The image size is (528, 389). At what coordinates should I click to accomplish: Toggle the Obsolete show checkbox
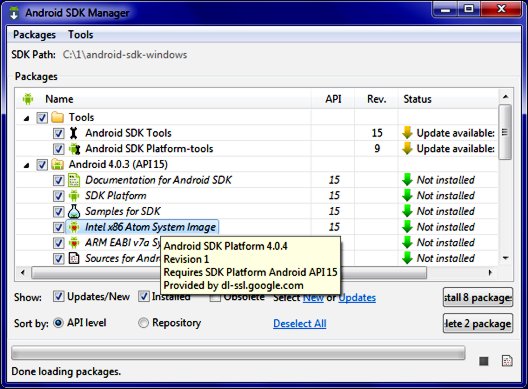click(x=215, y=298)
